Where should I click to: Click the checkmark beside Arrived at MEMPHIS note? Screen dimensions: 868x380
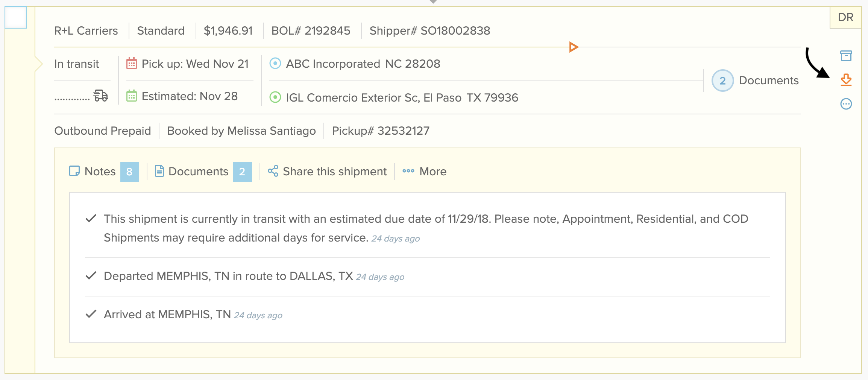coord(91,314)
